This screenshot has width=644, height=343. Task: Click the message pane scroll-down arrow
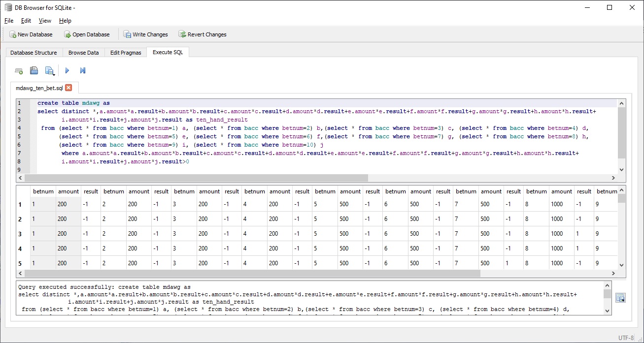(x=607, y=311)
